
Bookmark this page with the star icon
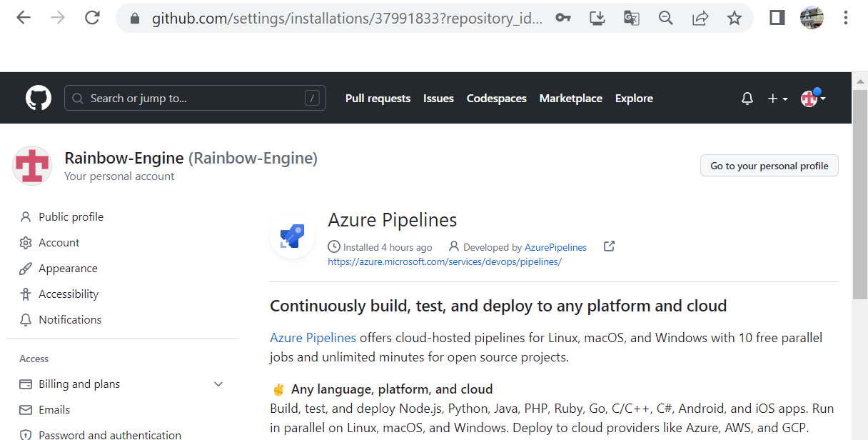(x=735, y=18)
